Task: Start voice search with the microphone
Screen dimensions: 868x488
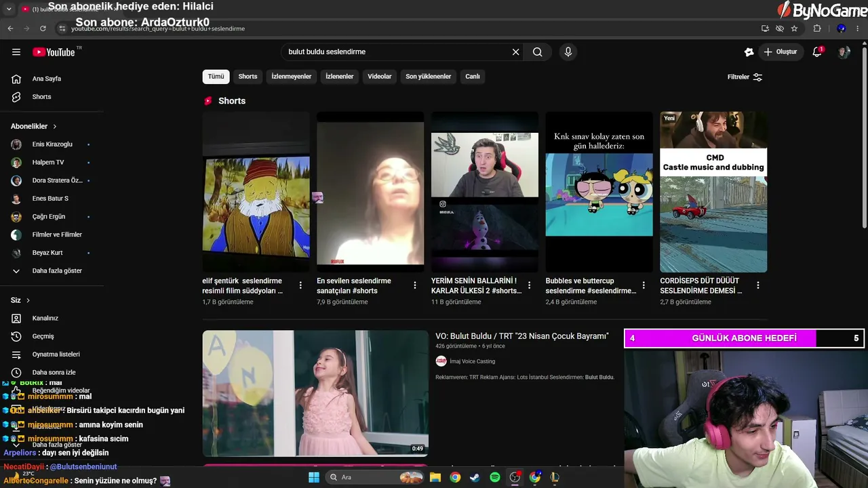Action: (x=568, y=52)
